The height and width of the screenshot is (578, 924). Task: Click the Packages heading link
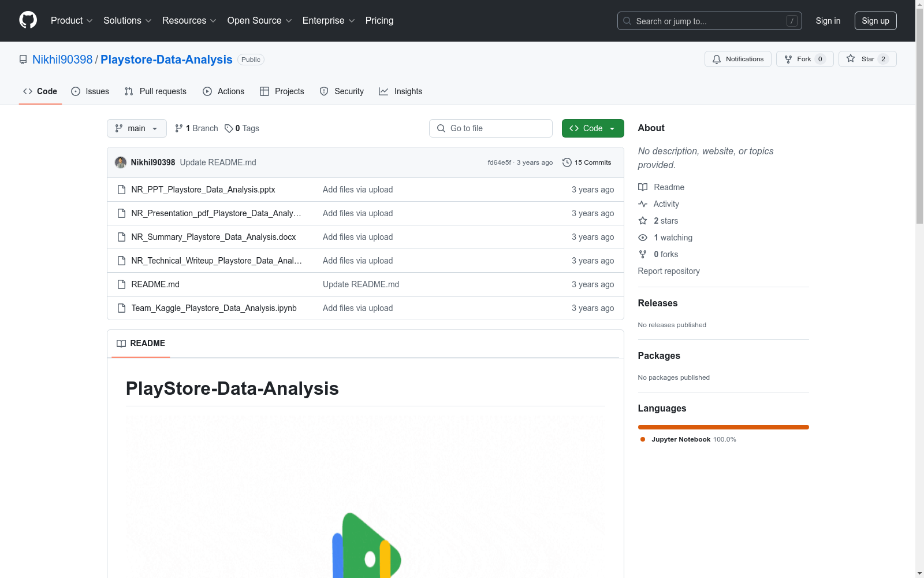(x=659, y=355)
